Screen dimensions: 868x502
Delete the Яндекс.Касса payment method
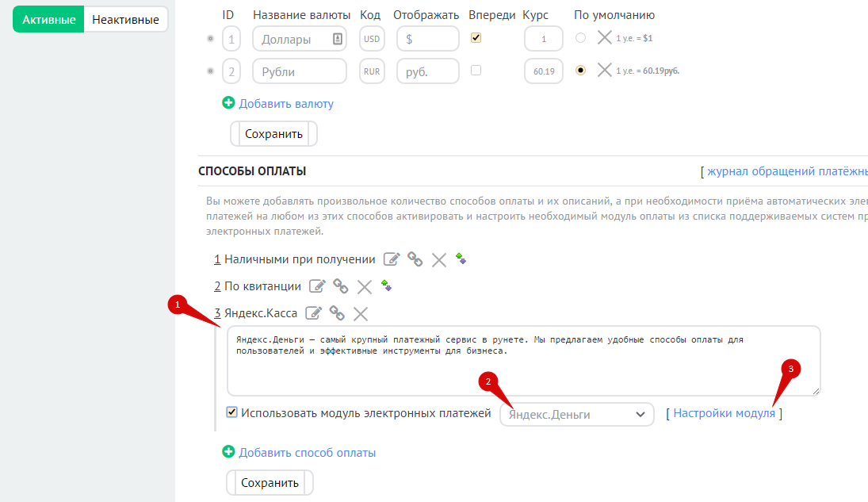tap(361, 313)
